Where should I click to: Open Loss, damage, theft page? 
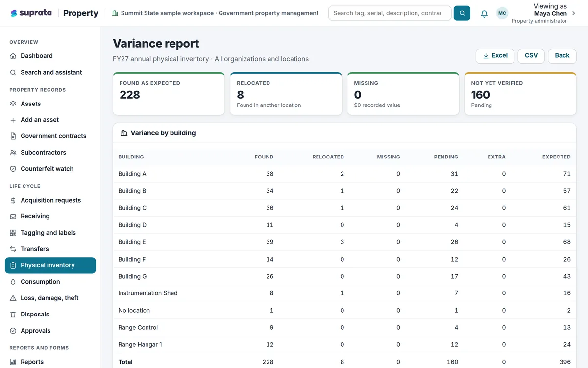pos(50,298)
